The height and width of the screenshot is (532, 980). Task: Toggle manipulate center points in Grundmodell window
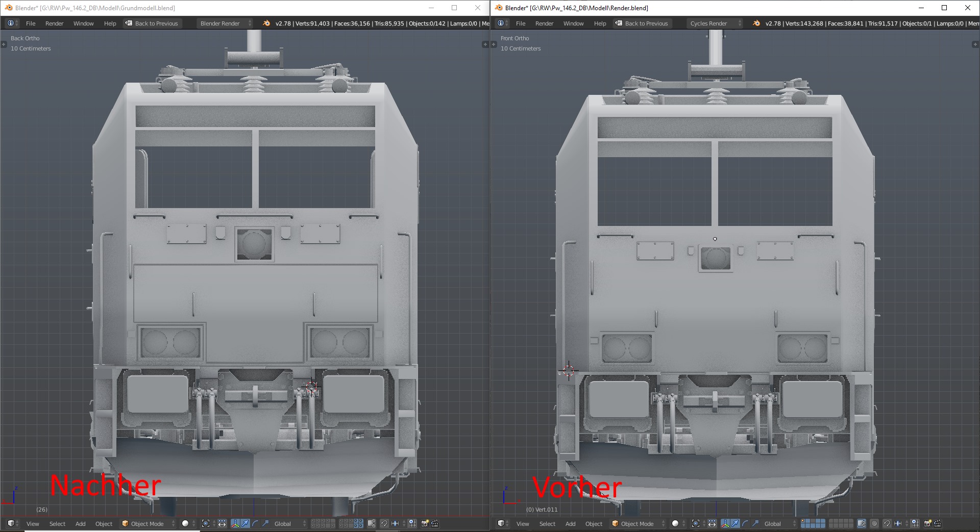(x=222, y=523)
